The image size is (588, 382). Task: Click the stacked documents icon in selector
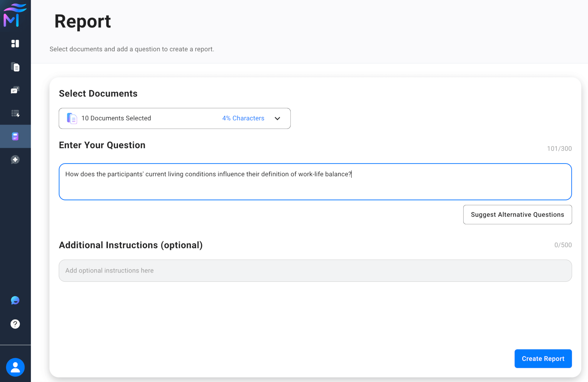point(72,118)
